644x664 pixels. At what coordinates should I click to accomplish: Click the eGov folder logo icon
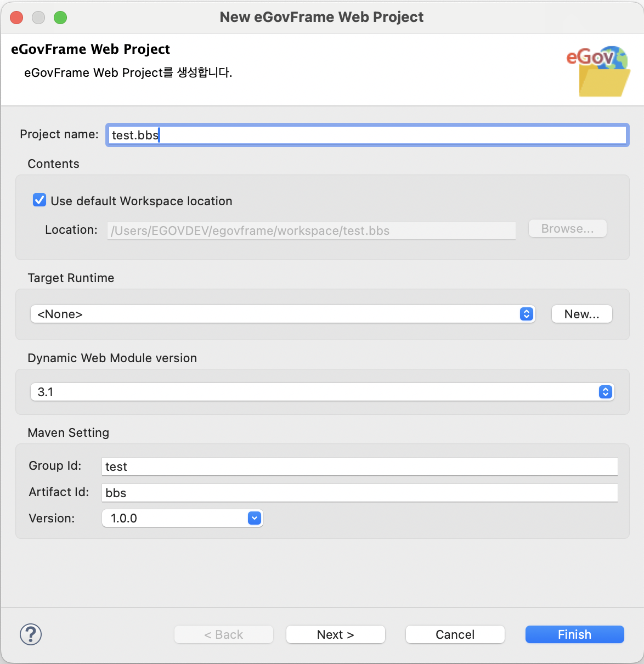coord(598,71)
